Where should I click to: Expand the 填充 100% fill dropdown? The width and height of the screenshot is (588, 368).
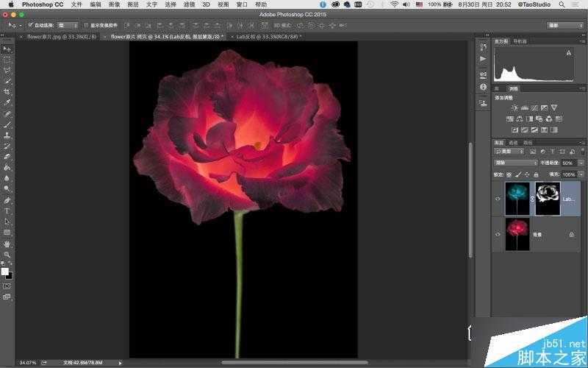568,174
